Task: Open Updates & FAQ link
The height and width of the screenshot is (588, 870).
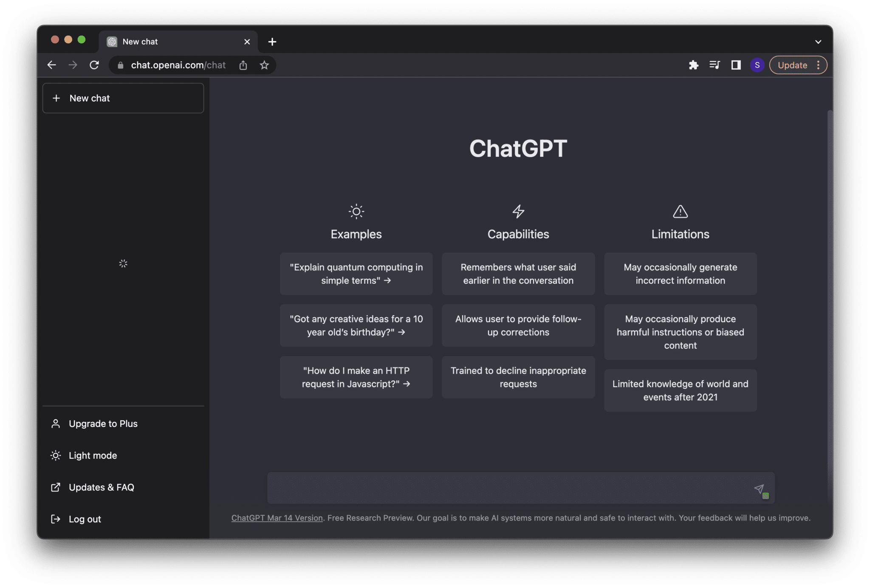Action: 123,487
